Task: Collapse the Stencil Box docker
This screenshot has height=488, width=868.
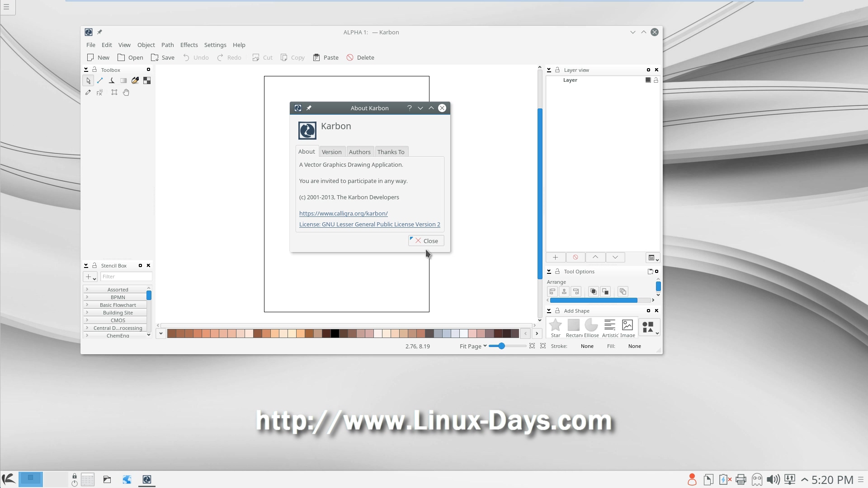Action: pos(86,265)
